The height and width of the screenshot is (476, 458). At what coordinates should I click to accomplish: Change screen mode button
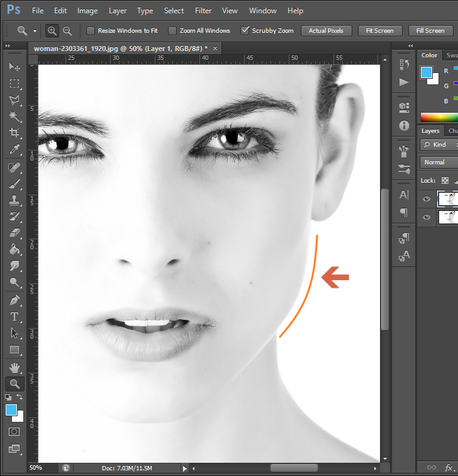pos(14,449)
